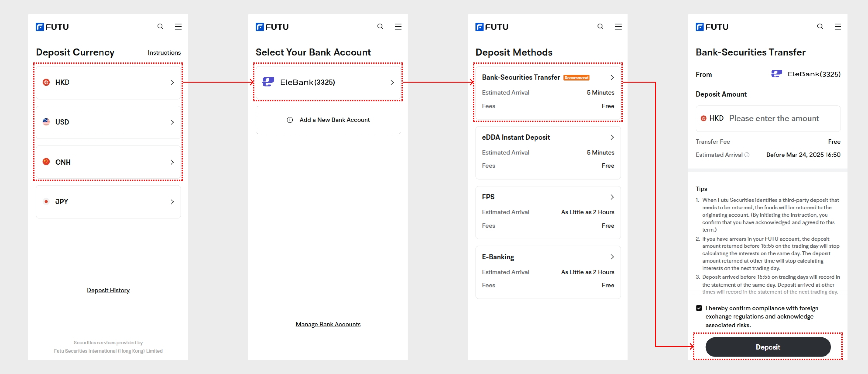Click the 'Tips' heading
The height and width of the screenshot is (374, 868).
coord(702,189)
